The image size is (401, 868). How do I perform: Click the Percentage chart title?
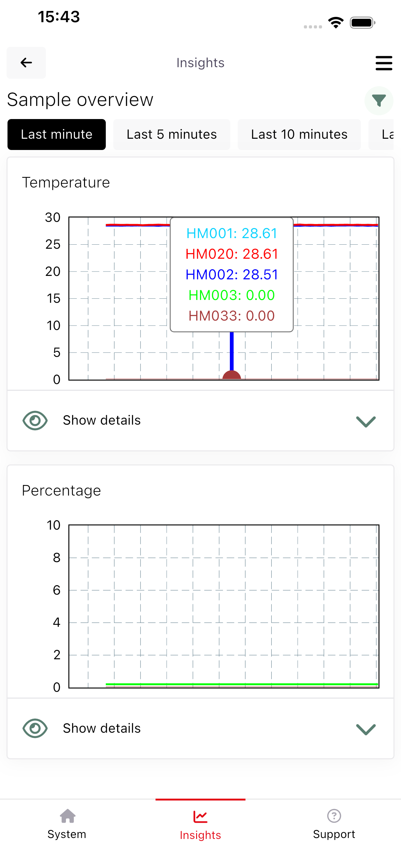pyautogui.click(x=61, y=491)
